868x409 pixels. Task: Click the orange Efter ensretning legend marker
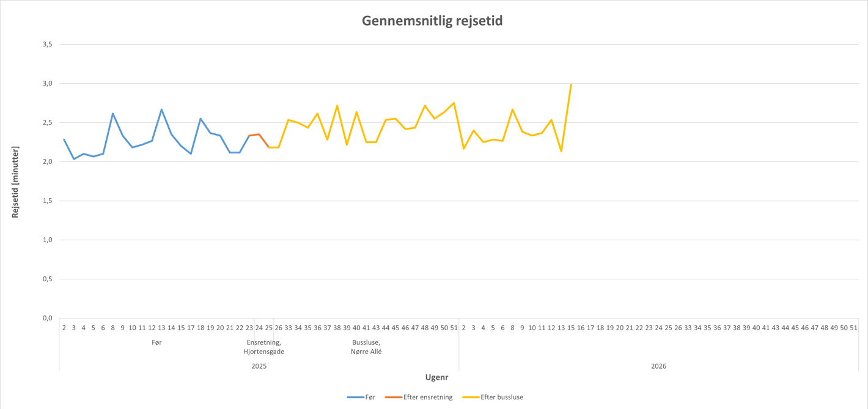click(x=393, y=397)
